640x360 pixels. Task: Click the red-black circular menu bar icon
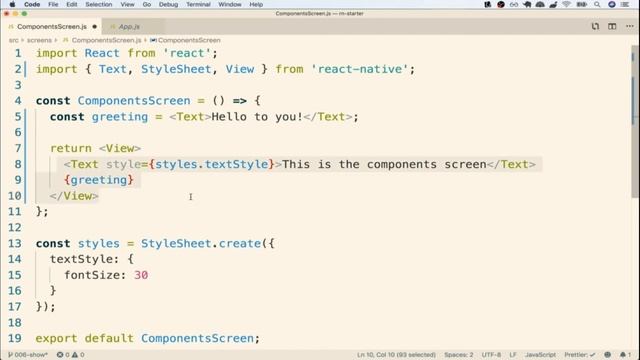click(x=501, y=4)
